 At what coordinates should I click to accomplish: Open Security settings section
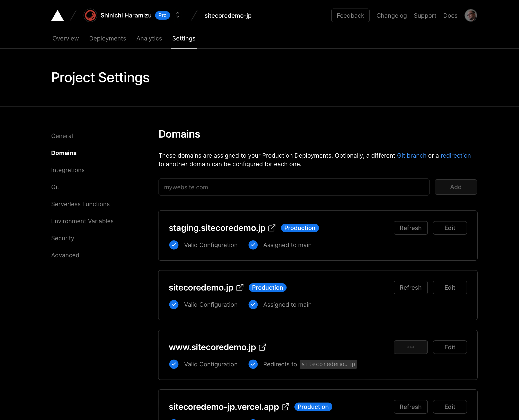point(63,238)
